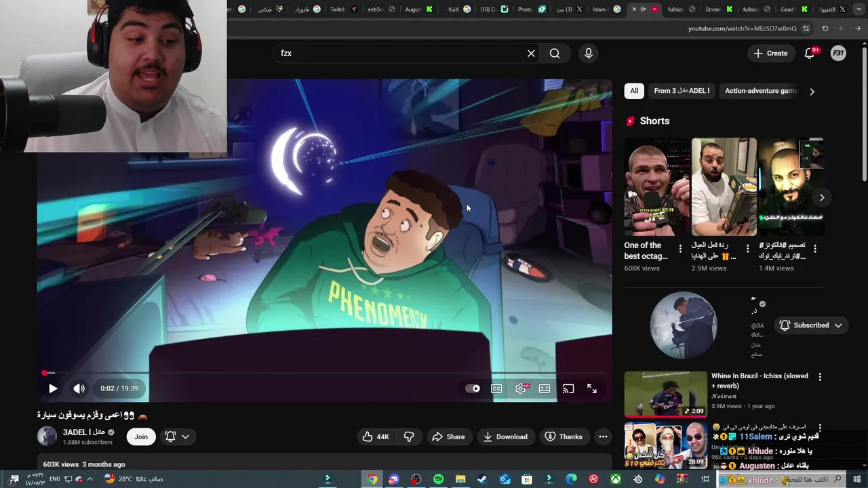The height and width of the screenshot is (488, 868).
Task: Open Spotify from the taskbar
Action: click(438, 479)
